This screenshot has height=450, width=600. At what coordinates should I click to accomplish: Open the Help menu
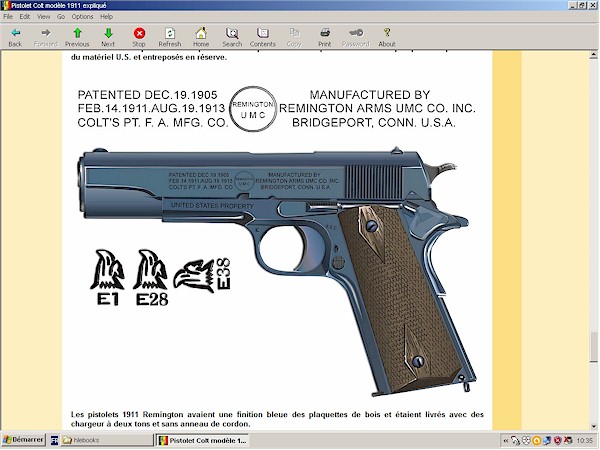click(107, 16)
